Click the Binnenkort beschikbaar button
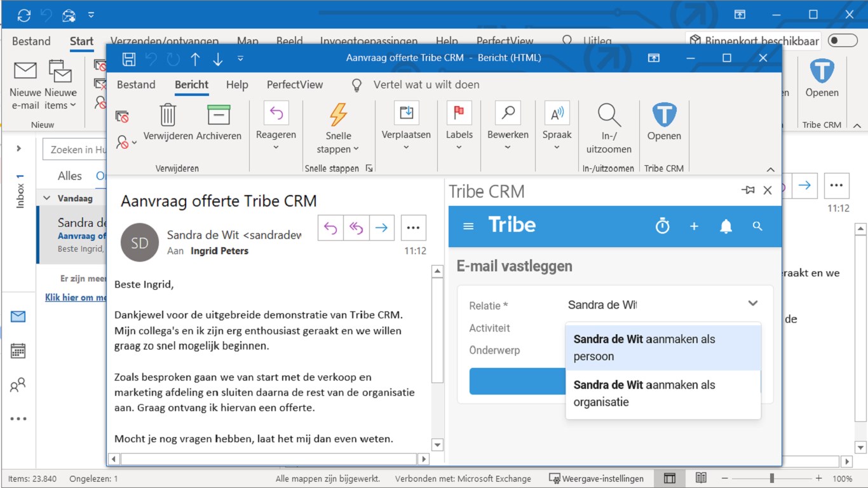 tap(754, 41)
